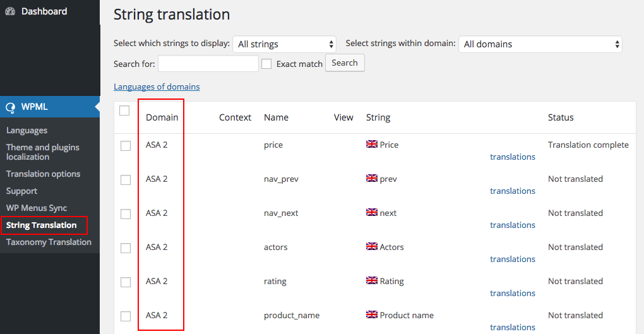Check the box for the product_name row
The image size is (644, 334).
[126, 316]
